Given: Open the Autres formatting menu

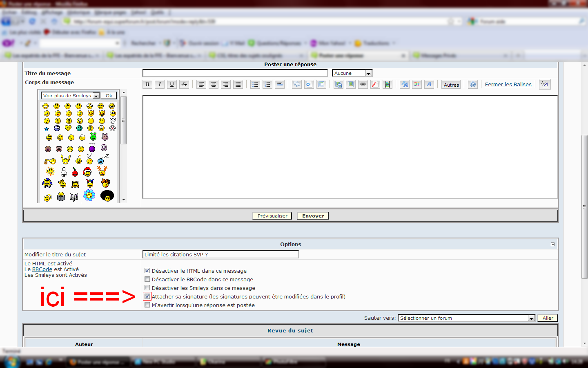Looking at the screenshot, I should point(451,85).
